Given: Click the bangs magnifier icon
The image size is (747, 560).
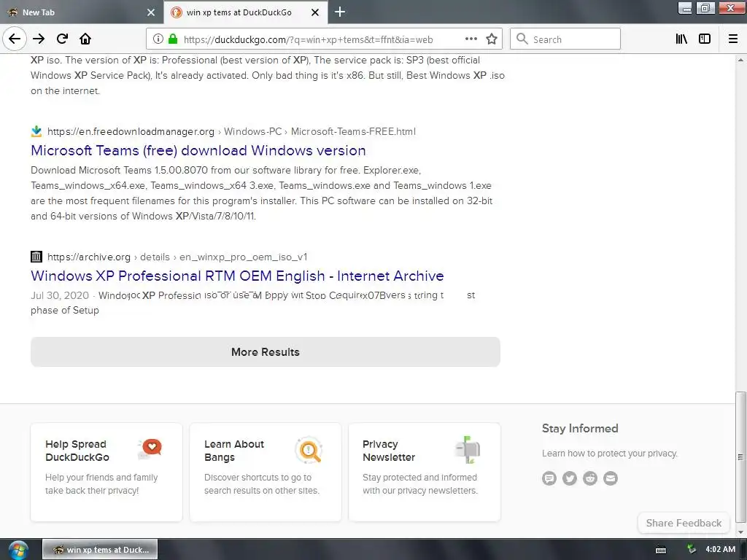Looking at the screenshot, I should (x=309, y=449).
